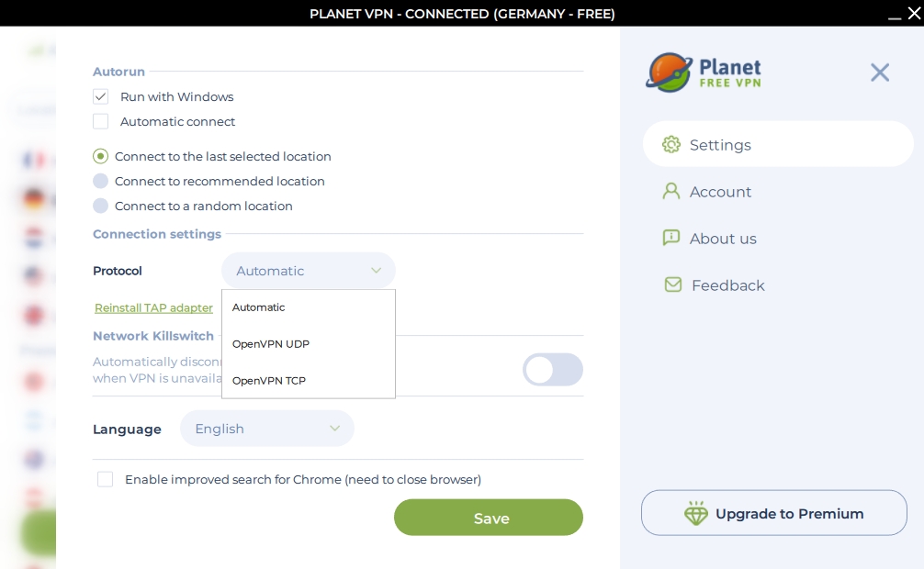Toggle the Network Killswitch switch

pyautogui.click(x=553, y=370)
